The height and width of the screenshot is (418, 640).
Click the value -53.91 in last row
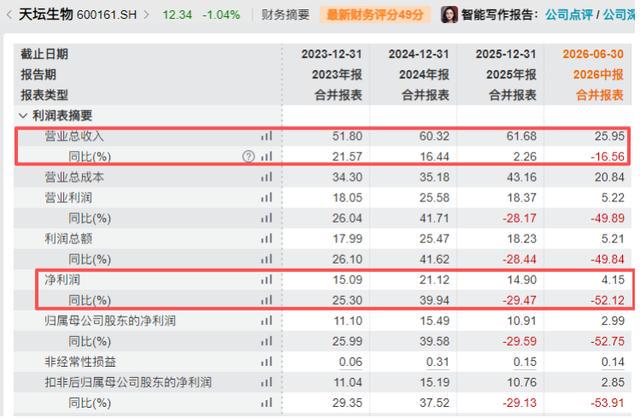pos(607,403)
